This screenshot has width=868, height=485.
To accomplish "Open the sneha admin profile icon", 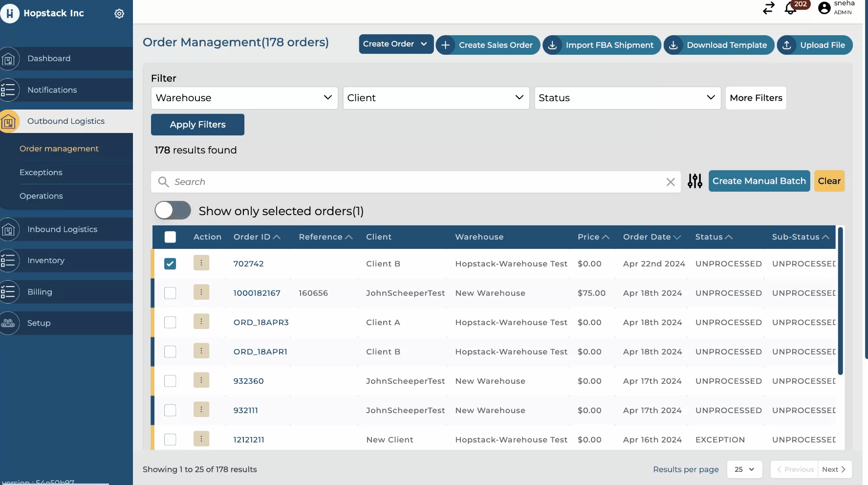I will coord(824,8).
